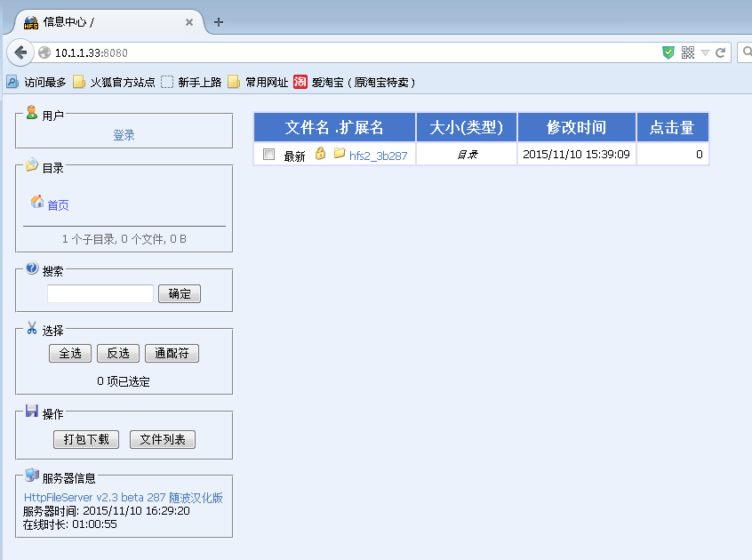752x560 pixels.
Task: Click the folder icon beside hfs2_3b287
Action: 339,153
